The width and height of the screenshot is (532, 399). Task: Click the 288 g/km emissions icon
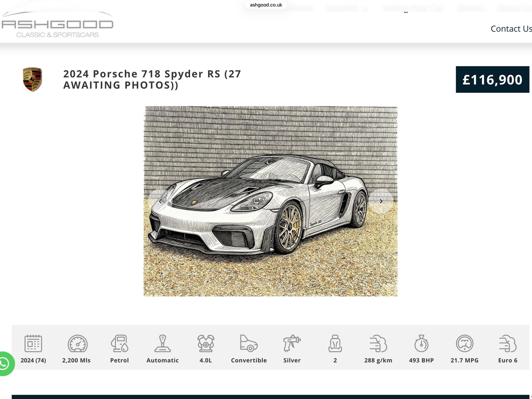(x=378, y=343)
